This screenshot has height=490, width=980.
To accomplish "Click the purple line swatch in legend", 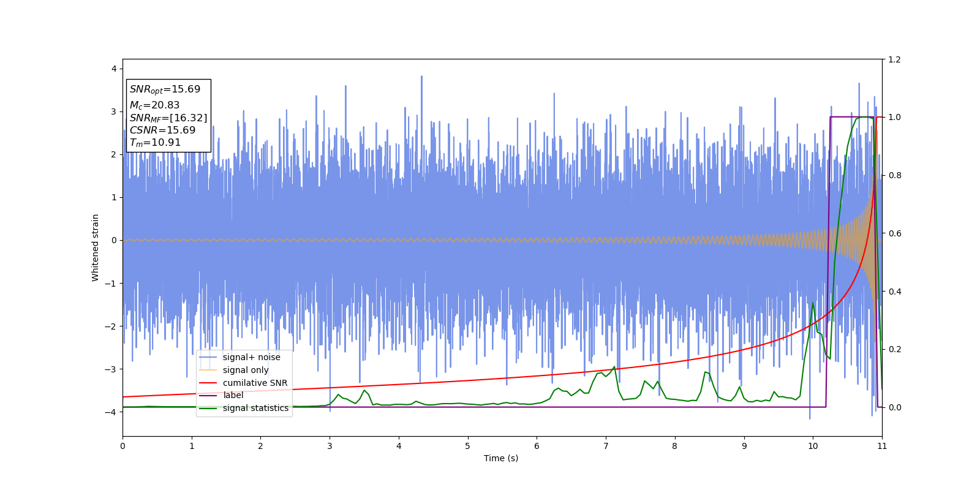I will 208,395.
